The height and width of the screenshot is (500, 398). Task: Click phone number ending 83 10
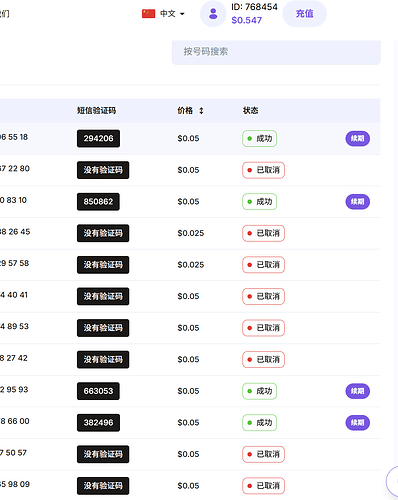pos(13,200)
